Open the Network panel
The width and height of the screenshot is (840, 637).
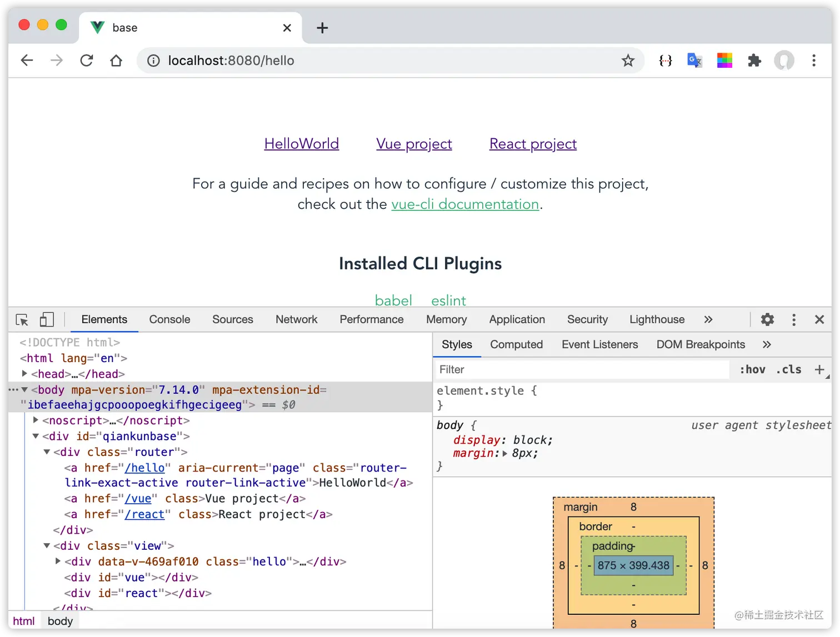[297, 319]
